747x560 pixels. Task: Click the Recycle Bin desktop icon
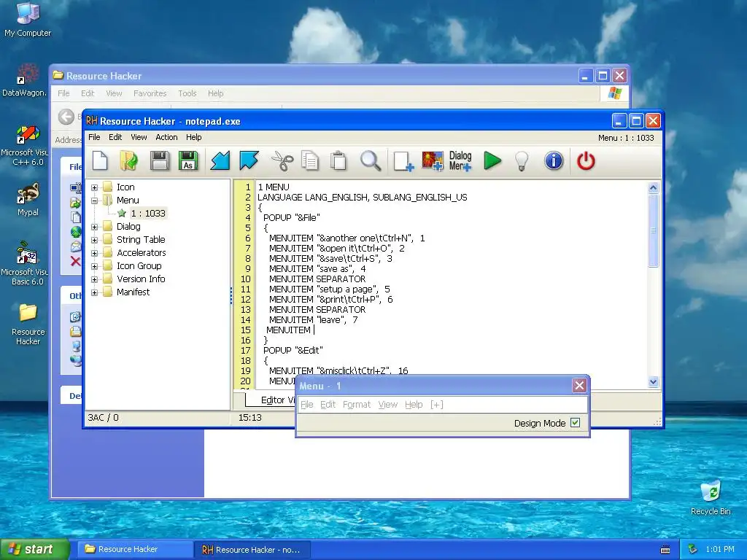pos(711,497)
